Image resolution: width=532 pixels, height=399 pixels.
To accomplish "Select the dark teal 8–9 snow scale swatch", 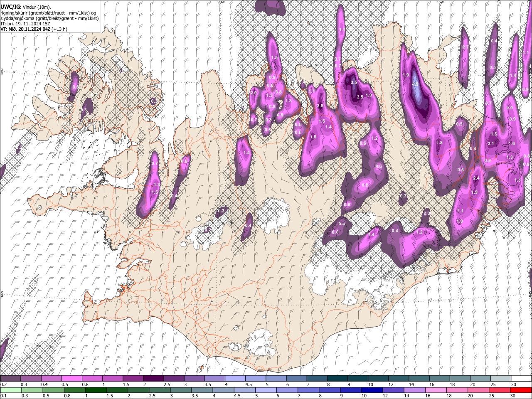I will tap(337, 379).
